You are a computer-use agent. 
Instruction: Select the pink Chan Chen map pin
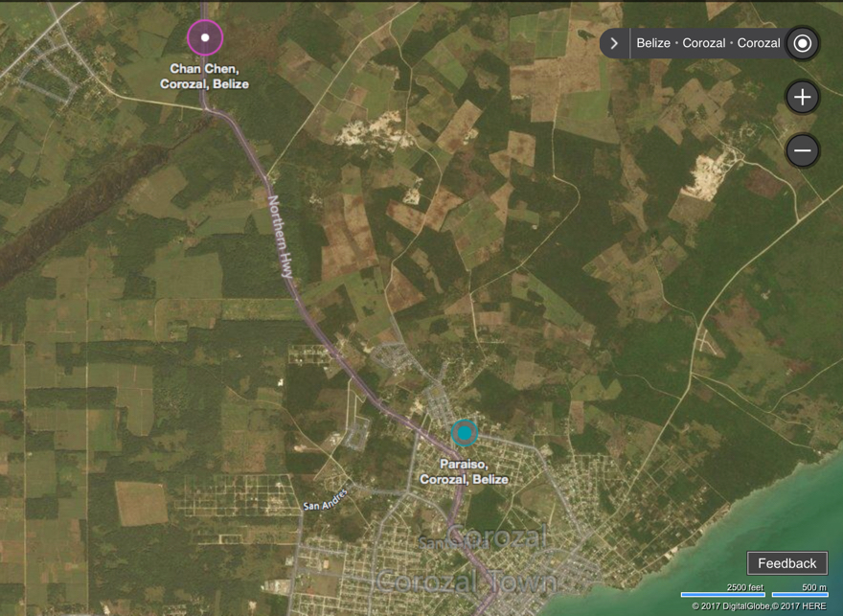point(205,38)
